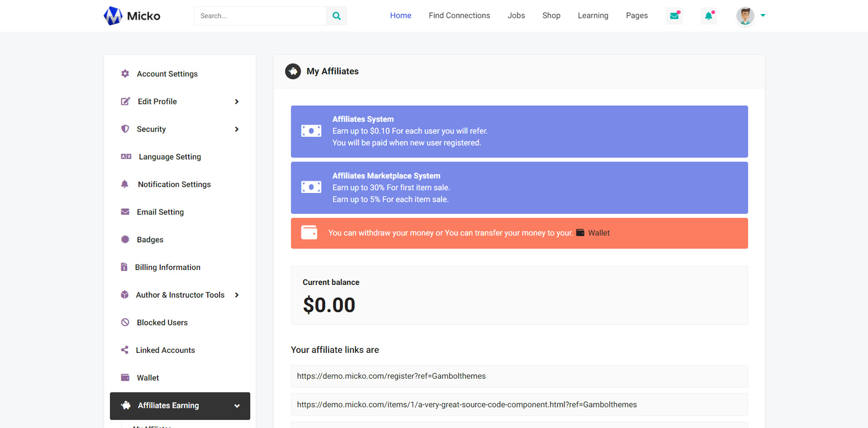This screenshot has width=868, height=428.
Task: Click the Badges icon in sidebar
Action: point(125,239)
